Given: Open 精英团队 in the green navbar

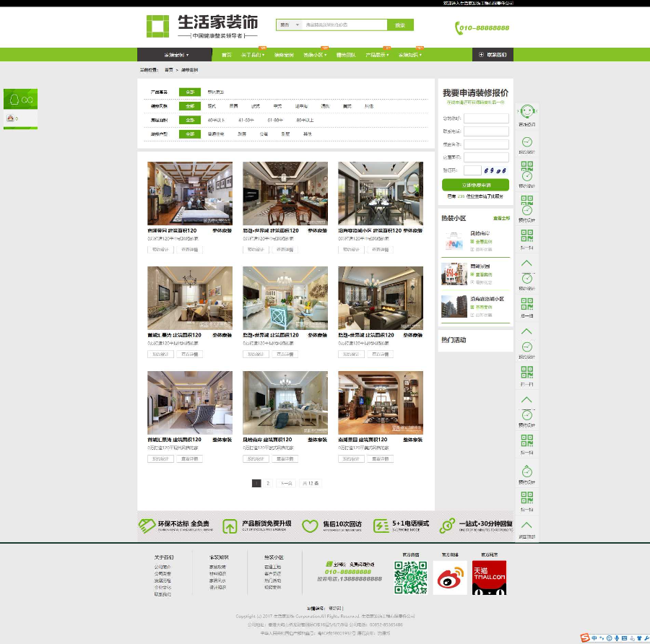Looking at the screenshot, I should click(x=346, y=55).
